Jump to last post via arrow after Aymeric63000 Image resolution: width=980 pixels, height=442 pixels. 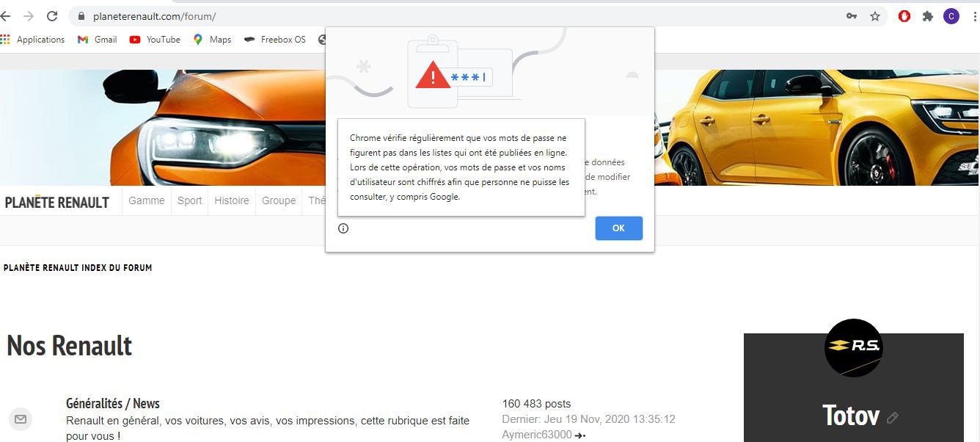580,435
